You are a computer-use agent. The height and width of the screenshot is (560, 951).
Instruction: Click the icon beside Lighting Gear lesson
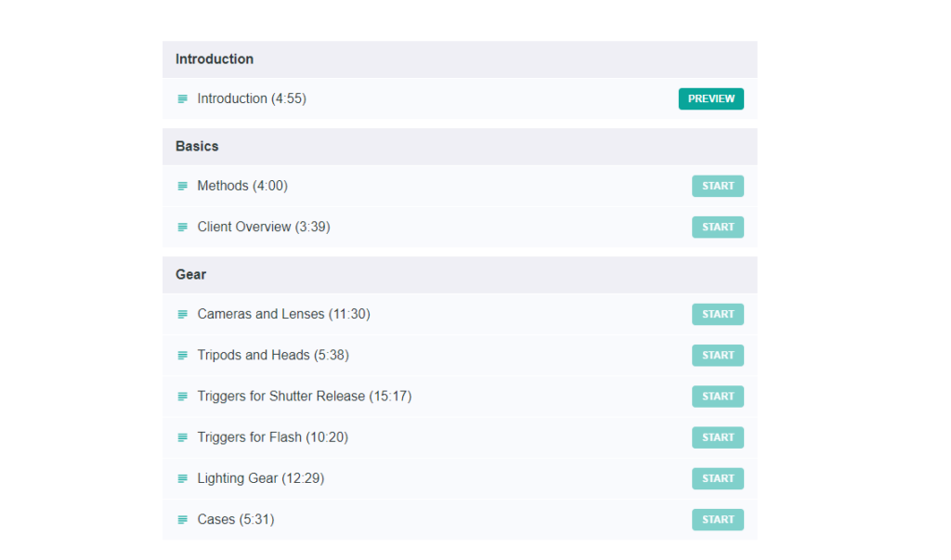pyautogui.click(x=183, y=479)
